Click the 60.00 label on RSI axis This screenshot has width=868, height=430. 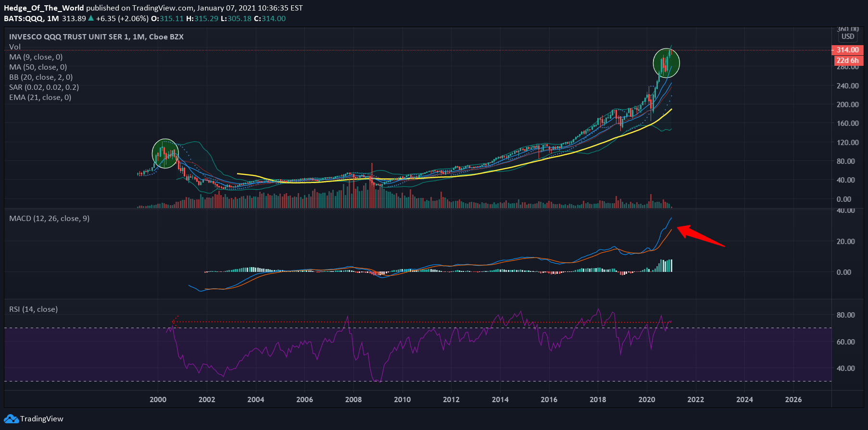coord(846,342)
